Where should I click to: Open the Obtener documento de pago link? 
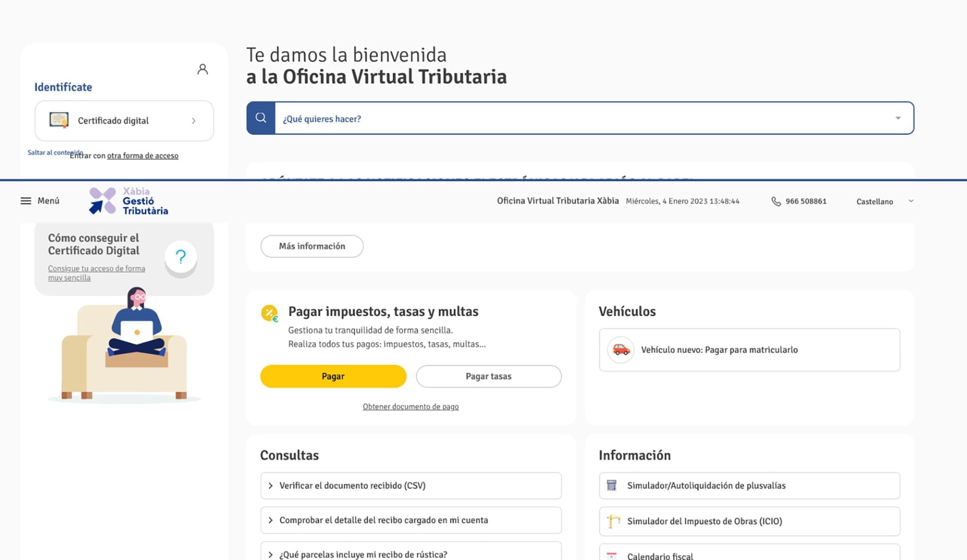(410, 407)
